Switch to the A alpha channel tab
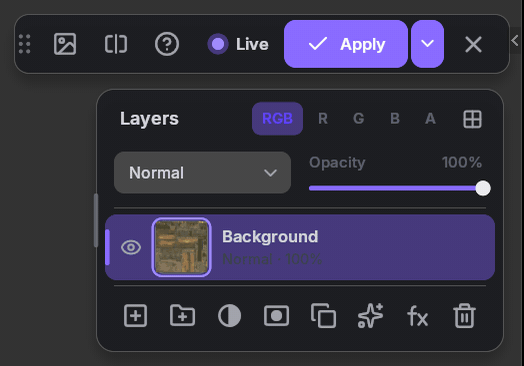524x366 pixels. (430, 119)
